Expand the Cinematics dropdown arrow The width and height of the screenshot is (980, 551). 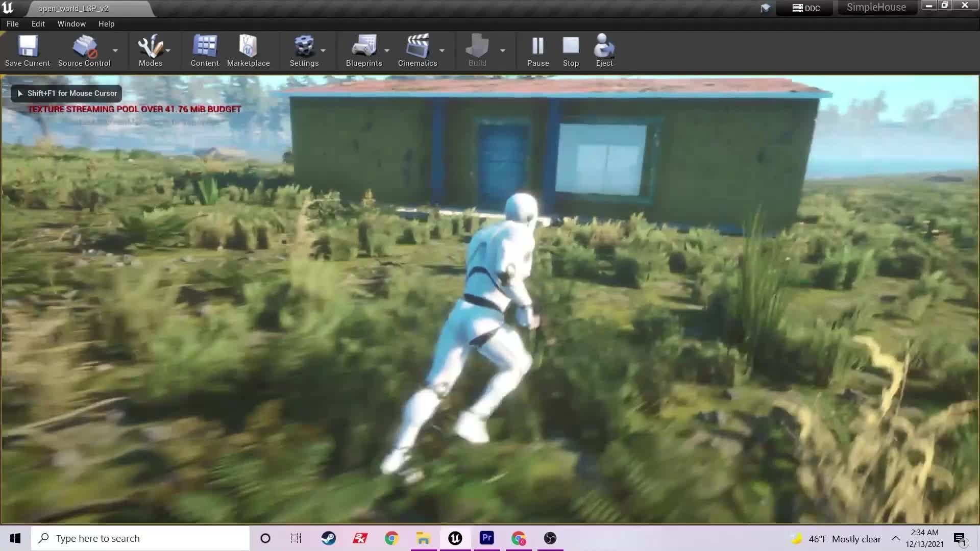pyautogui.click(x=442, y=51)
